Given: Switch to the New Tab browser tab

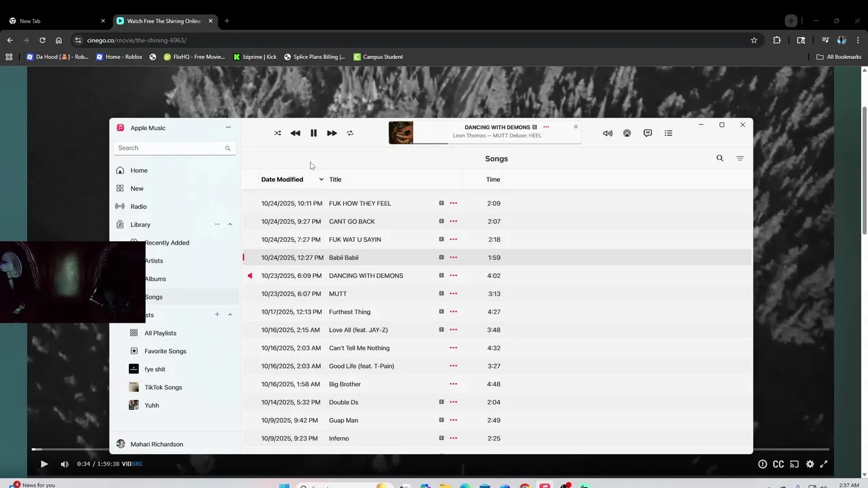Looking at the screenshot, I should [x=56, y=21].
